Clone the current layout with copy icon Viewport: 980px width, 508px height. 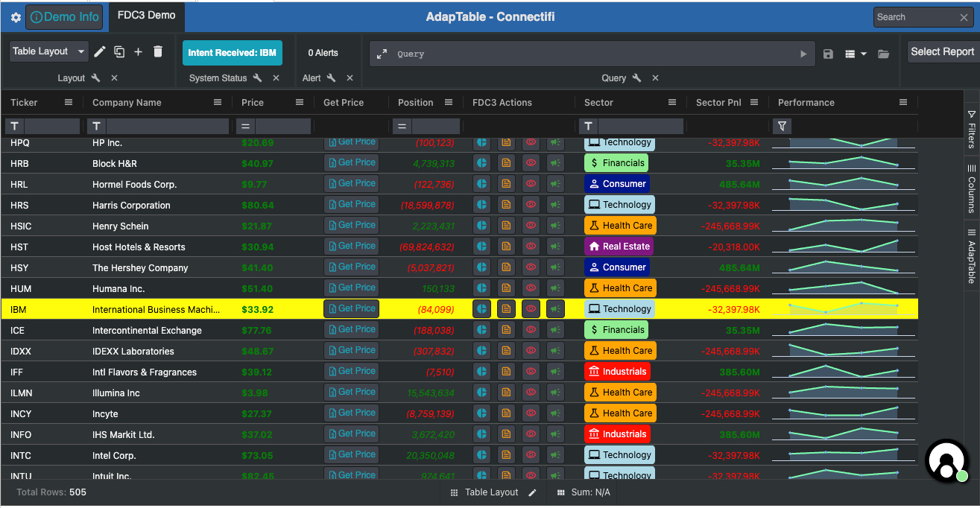click(x=119, y=51)
